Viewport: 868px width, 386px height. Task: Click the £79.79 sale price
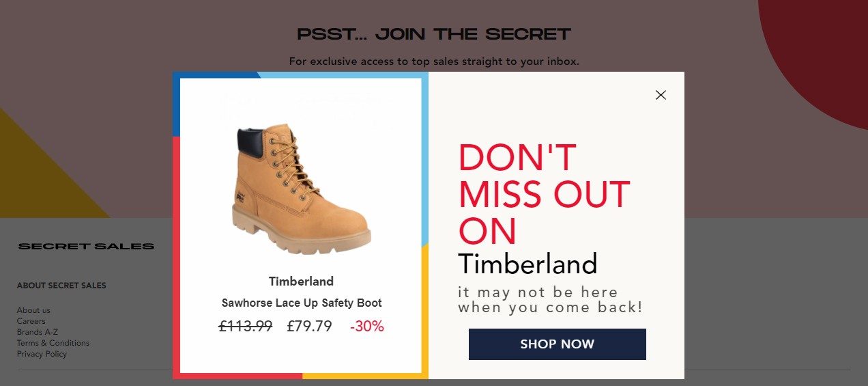coord(310,327)
